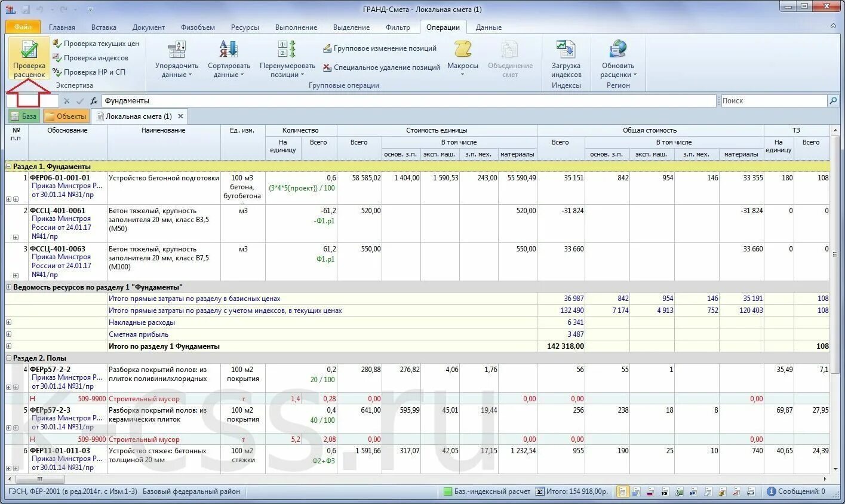Image resolution: width=845 pixels, height=504 pixels.
Task: Click the Поиск search field
Action: click(774, 101)
